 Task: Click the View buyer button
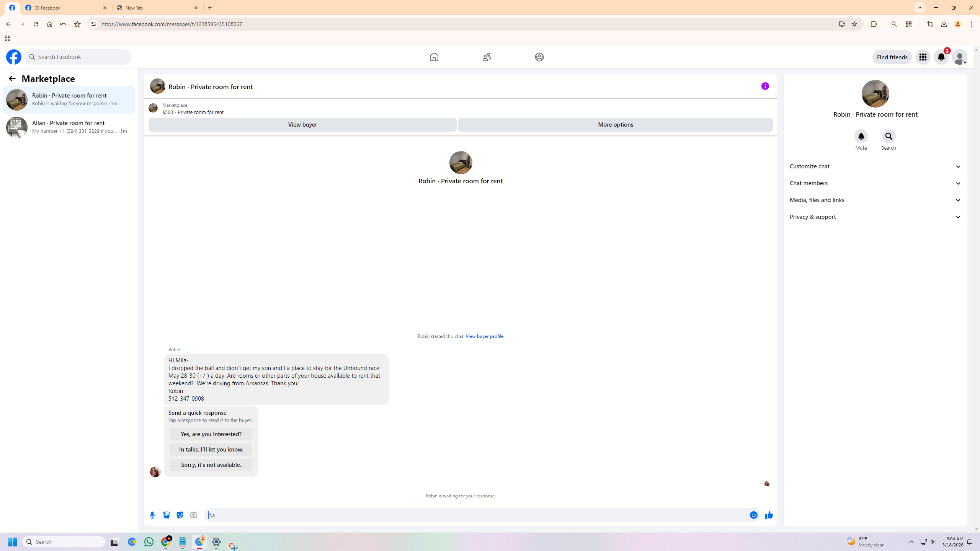302,125
